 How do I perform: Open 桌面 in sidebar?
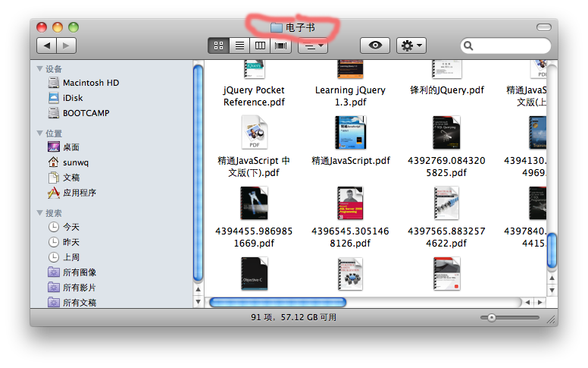64,147
